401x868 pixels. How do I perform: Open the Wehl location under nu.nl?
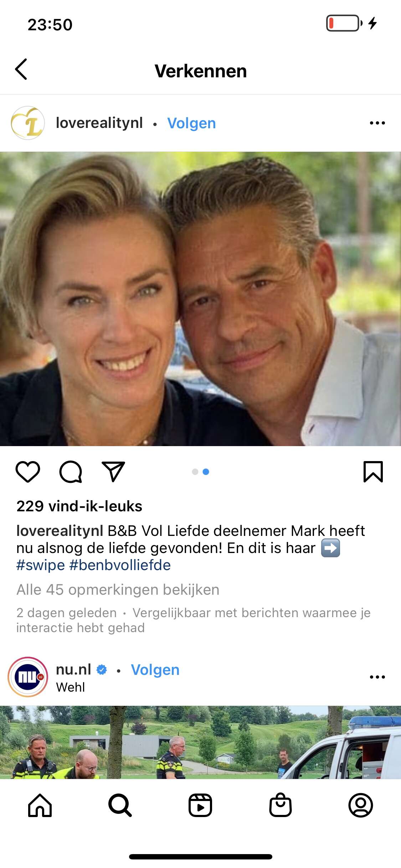click(x=71, y=687)
